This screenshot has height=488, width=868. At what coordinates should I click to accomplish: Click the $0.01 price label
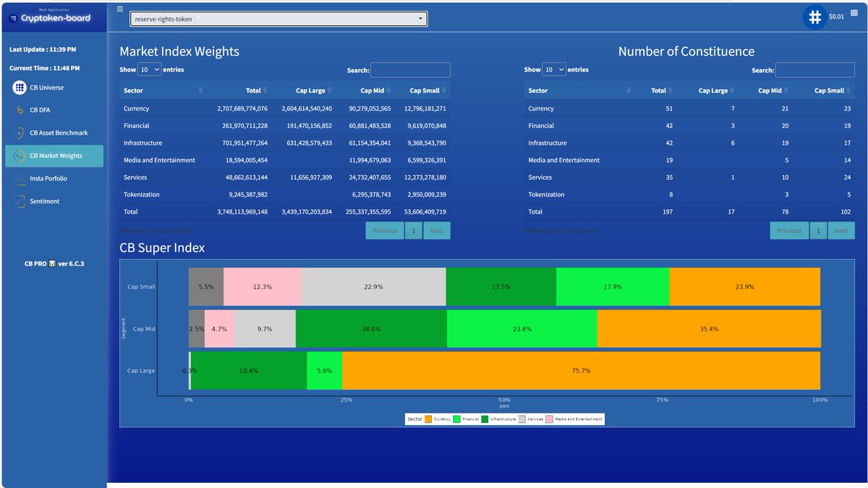836,17
